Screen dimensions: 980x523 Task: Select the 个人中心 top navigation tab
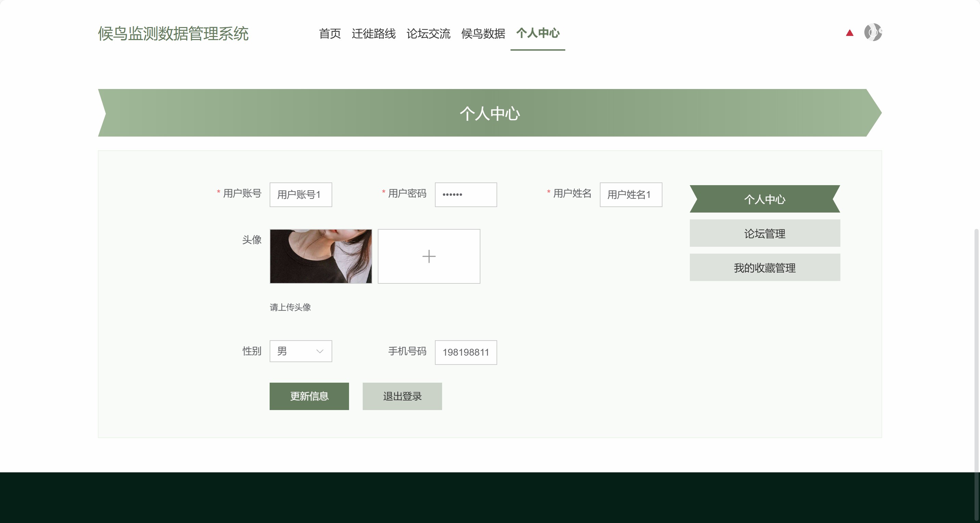(538, 34)
